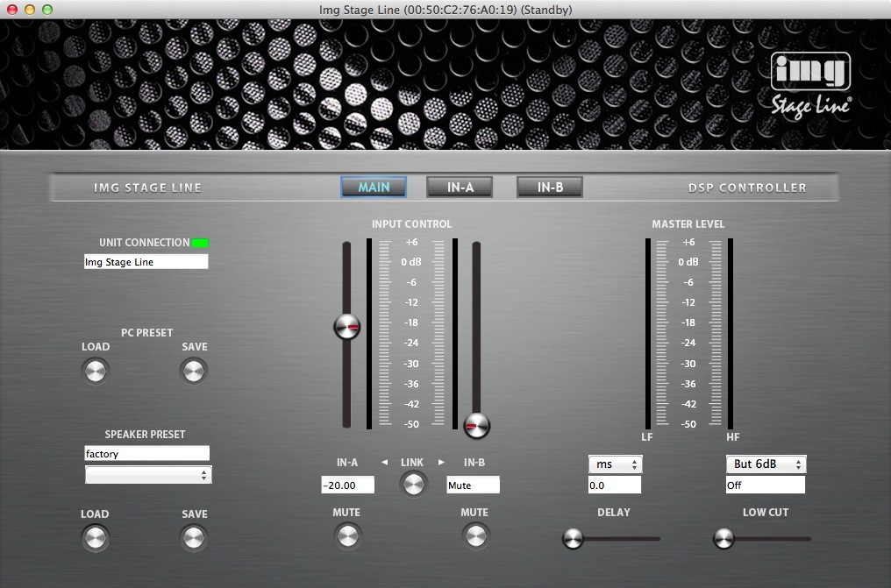The image size is (891, 588).
Task: Click the left arrow beside LINK
Action: coord(385,463)
